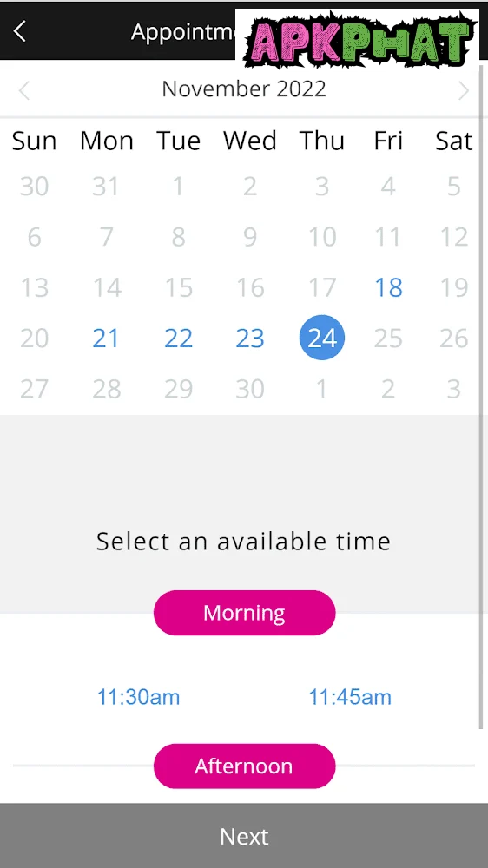Select November 23 date

(250, 339)
